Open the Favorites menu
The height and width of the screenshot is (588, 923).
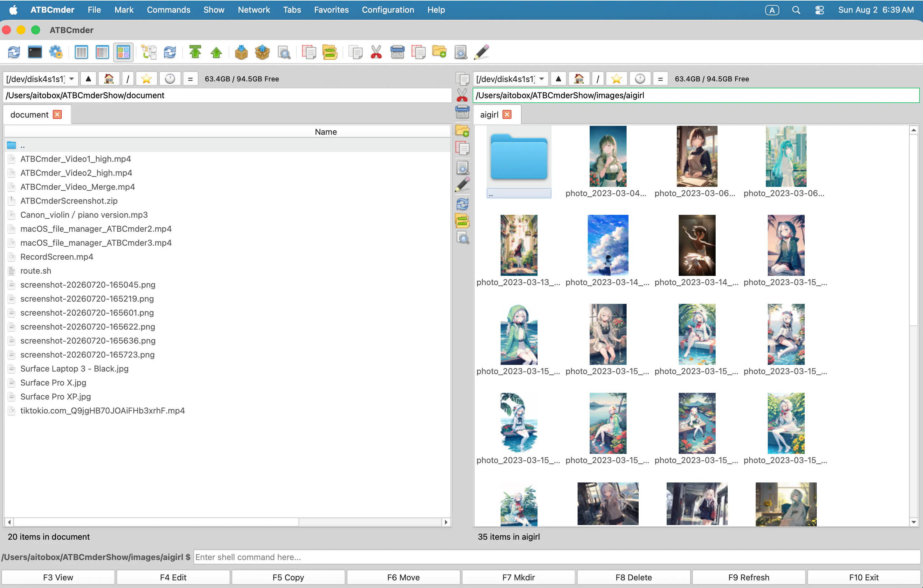pyautogui.click(x=331, y=10)
